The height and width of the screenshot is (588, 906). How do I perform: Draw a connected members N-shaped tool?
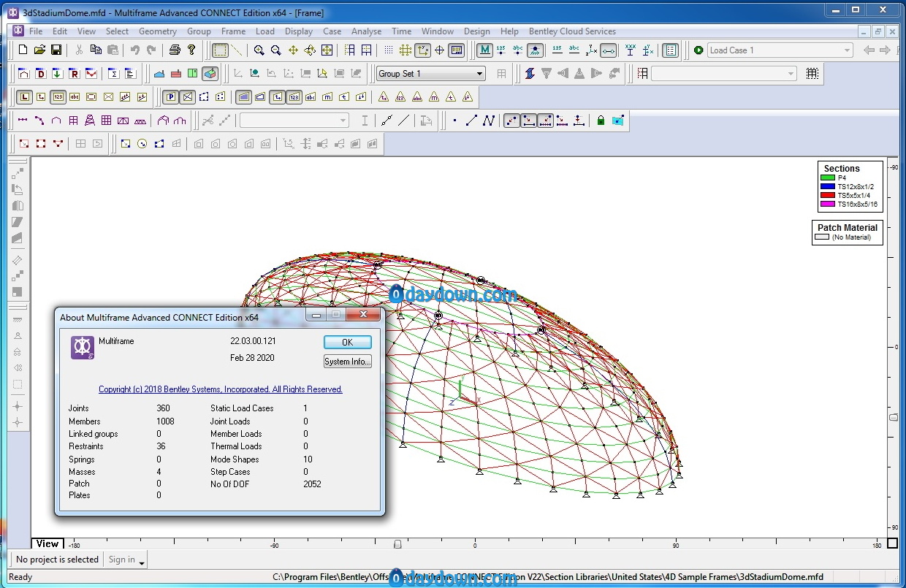[489, 121]
